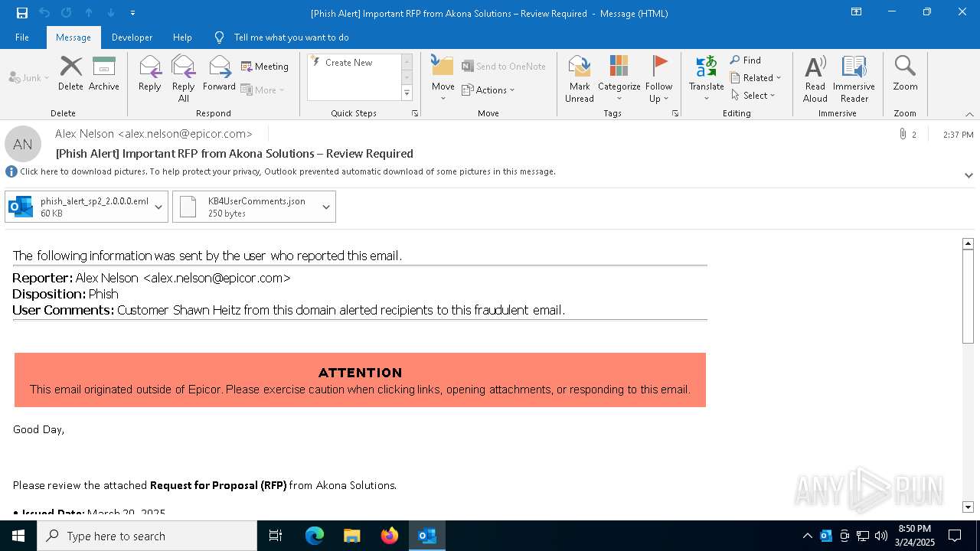Archive this email

[x=104, y=74]
